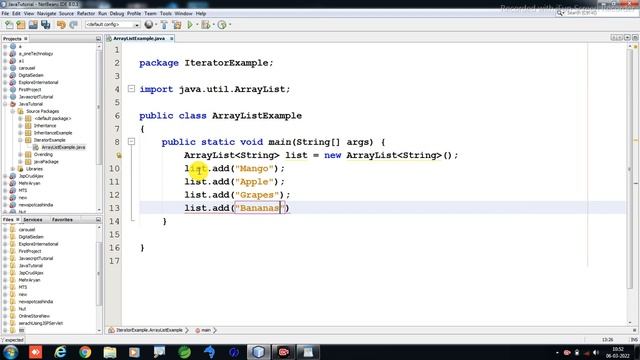
Task: Click the globe browser icon in toolbar
Action: [149, 25]
